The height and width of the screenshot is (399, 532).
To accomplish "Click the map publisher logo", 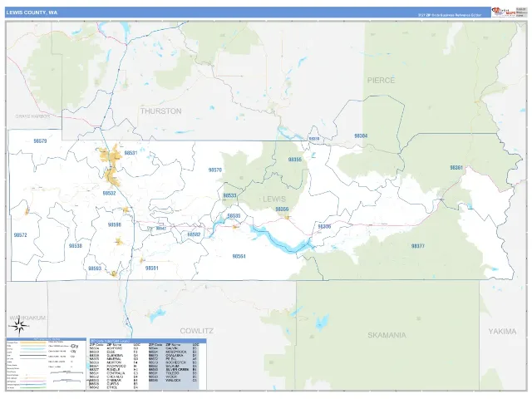I will 504,12.
